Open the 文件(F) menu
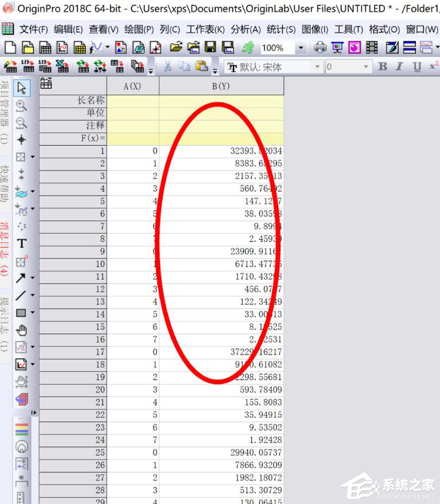The width and height of the screenshot is (440, 504). tap(34, 30)
